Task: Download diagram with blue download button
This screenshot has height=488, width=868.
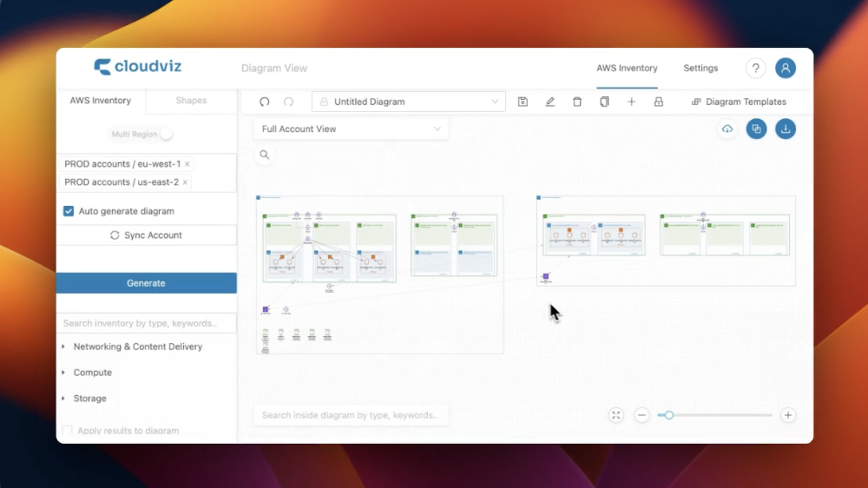Action: click(785, 129)
